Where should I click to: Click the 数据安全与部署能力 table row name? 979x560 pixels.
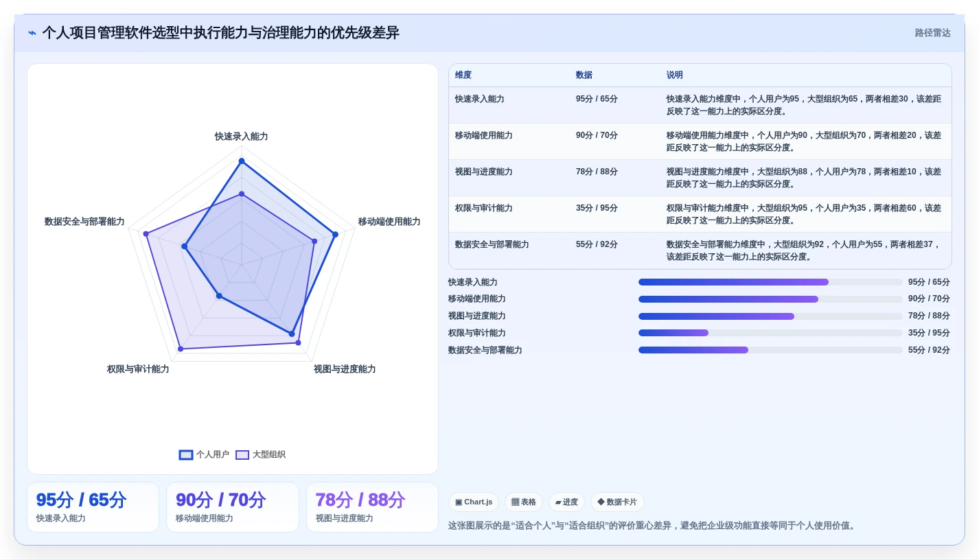492,244
